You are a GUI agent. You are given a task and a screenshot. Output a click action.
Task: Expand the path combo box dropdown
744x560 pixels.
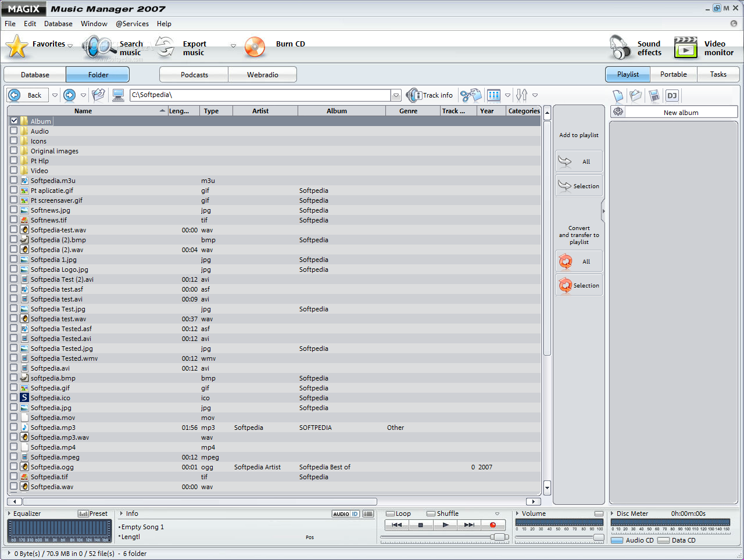[396, 95]
